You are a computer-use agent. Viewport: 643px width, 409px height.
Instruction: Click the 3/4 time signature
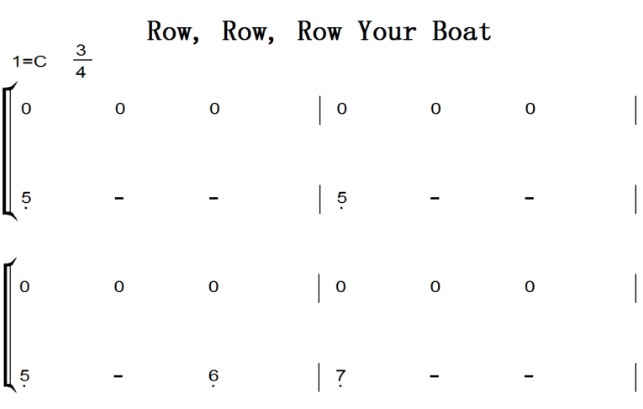(80, 61)
